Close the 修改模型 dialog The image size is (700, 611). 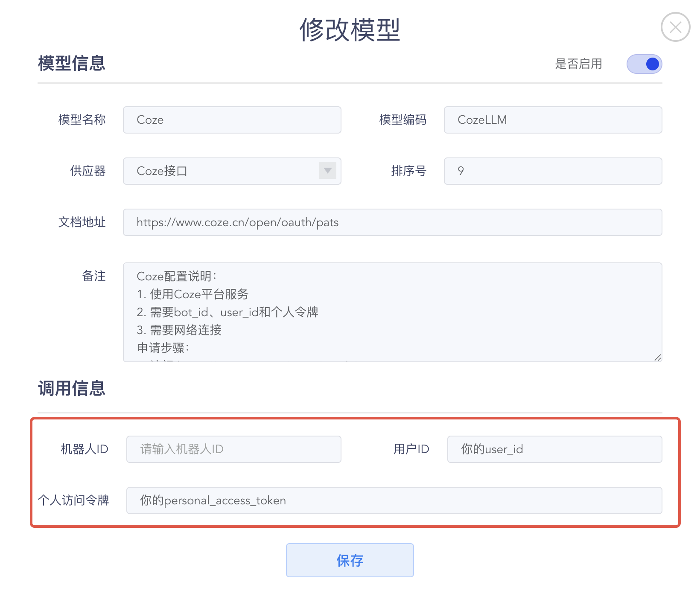[675, 27]
